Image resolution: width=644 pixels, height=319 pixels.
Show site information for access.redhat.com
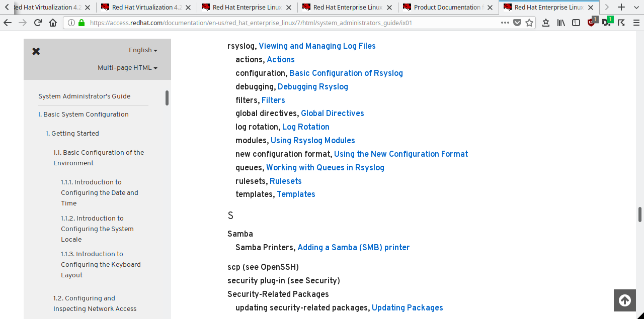click(x=71, y=23)
